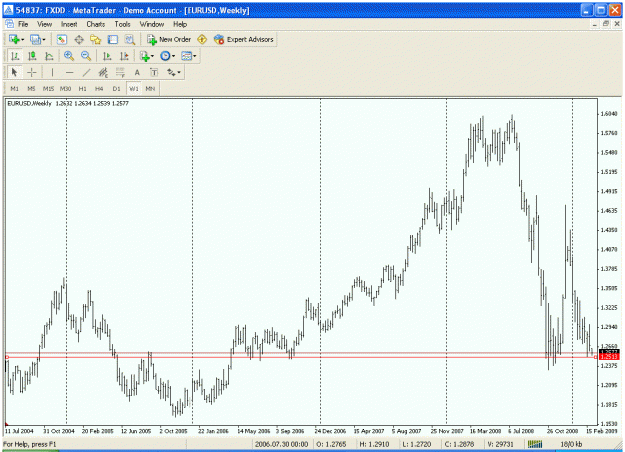Switch timeframe to M1
The width and height of the screenshot is (625, 452).
click(x=15, y=89)
